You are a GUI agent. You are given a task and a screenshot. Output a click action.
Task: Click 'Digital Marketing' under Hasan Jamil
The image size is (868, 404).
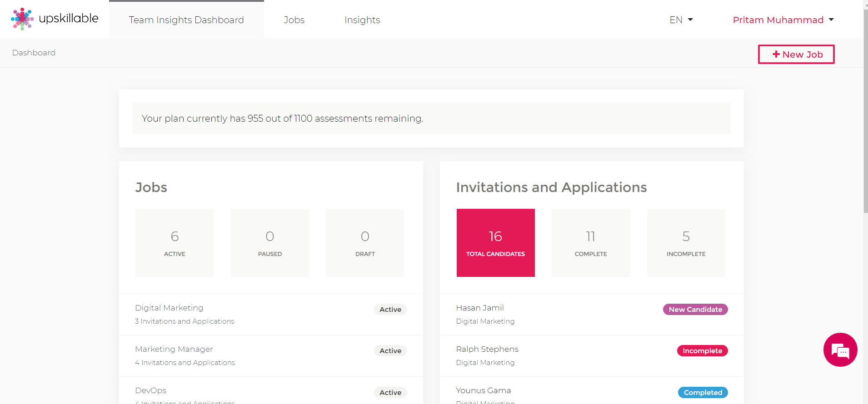485,321
